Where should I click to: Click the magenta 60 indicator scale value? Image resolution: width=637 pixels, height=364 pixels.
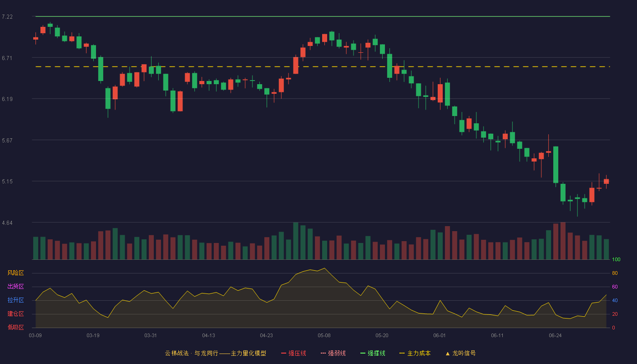[615, 287]
